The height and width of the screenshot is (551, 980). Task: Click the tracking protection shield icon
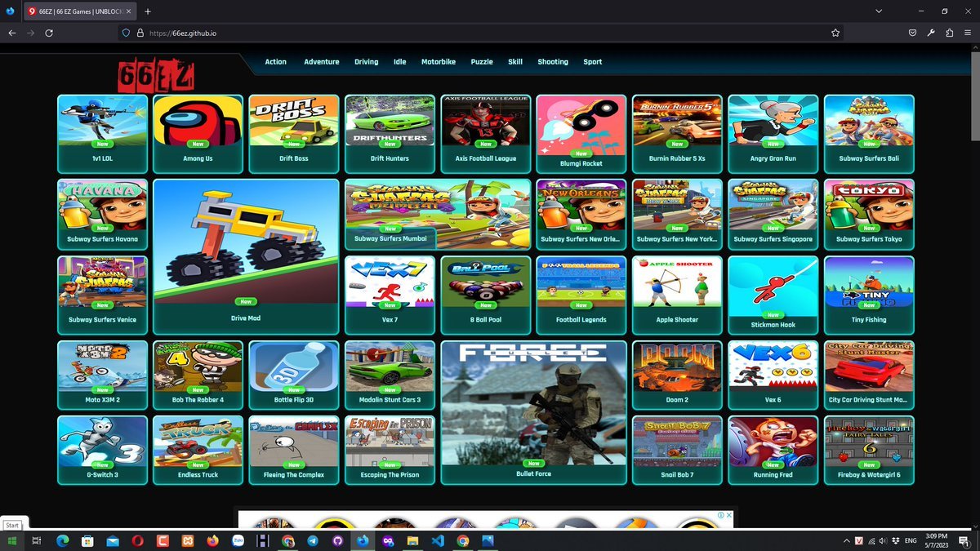coord(126,33)
